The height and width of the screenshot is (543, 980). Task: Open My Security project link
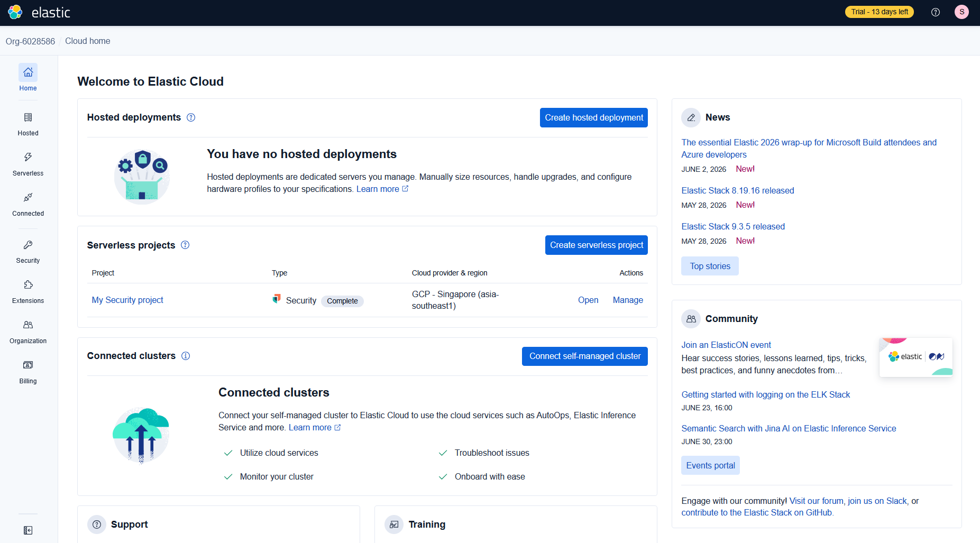tap(127, 300)
